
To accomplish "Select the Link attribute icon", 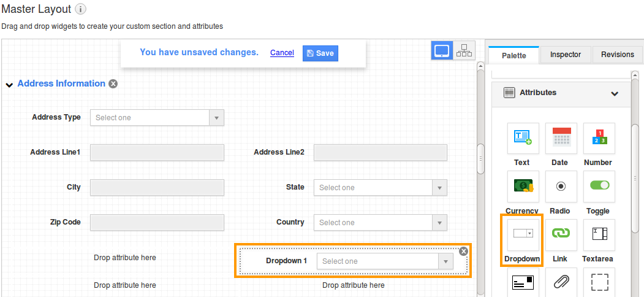I will [561, 234].
